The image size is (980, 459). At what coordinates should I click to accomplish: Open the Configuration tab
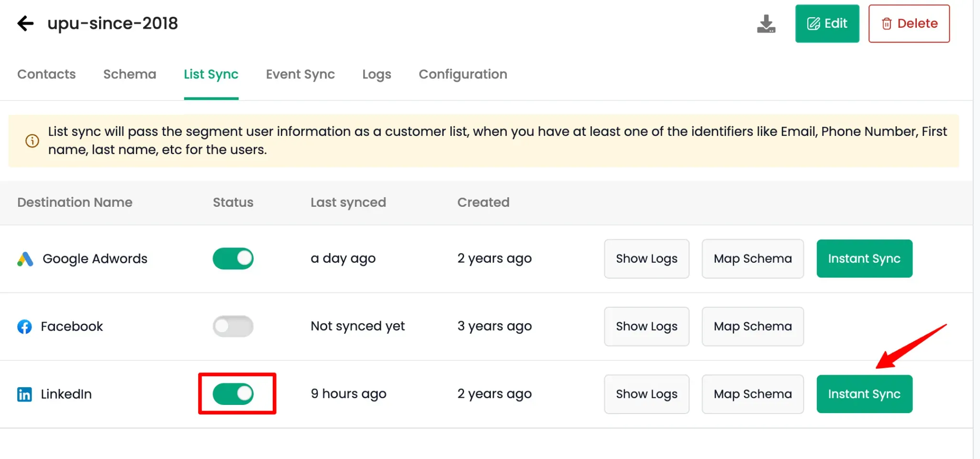point(463,74)
